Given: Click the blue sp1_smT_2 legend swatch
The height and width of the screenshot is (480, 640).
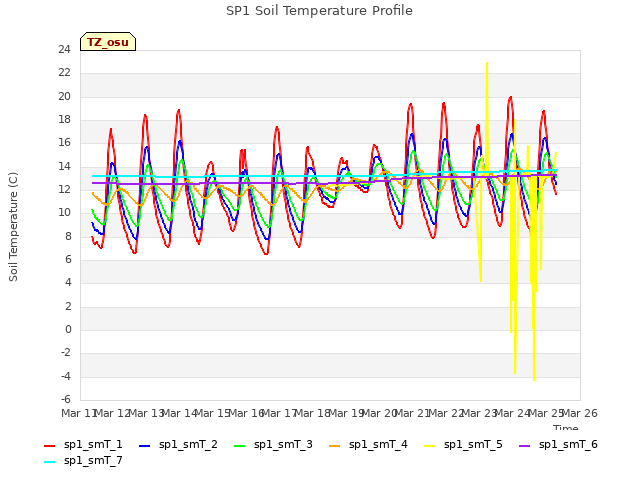Looking at the screenshot, I should (x=144, y=446).
